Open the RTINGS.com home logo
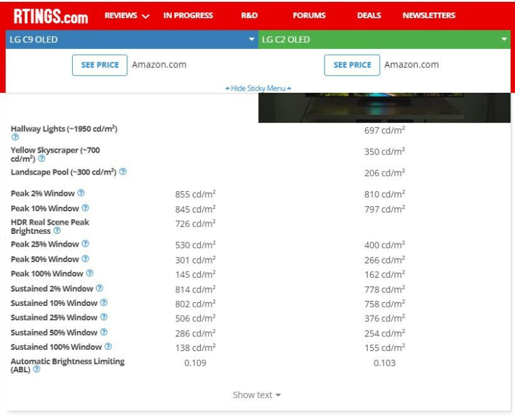The image size is (515, 420). click(x=51, y=15)
